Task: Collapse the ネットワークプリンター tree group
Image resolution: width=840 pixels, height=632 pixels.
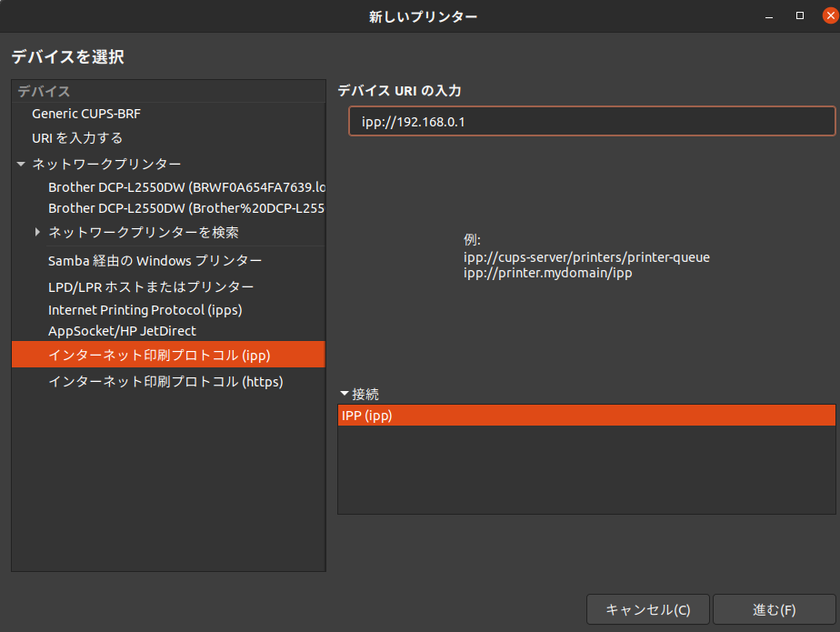Action: pos(21,165)
